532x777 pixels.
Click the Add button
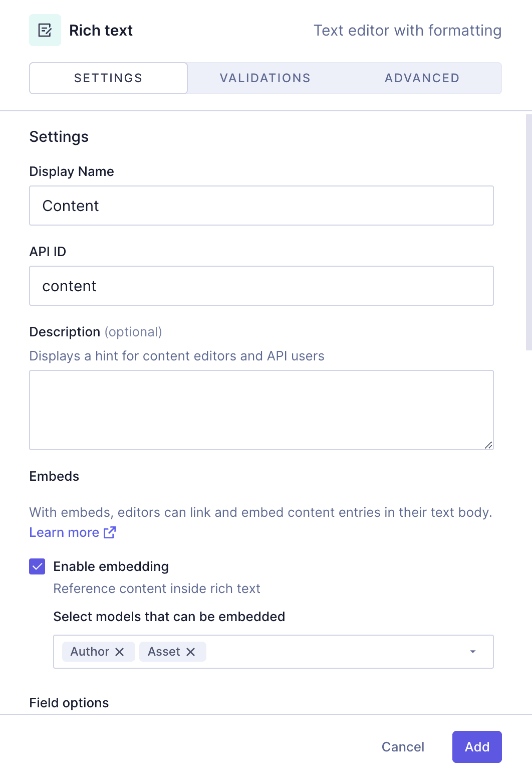click(x=476, y=747)
